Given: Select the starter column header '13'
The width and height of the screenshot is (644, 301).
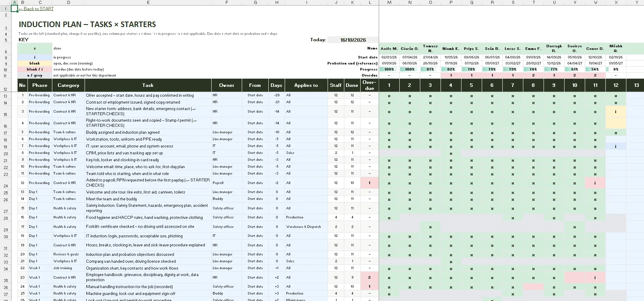Looking at the screenshot, I should tap(636, 85).
